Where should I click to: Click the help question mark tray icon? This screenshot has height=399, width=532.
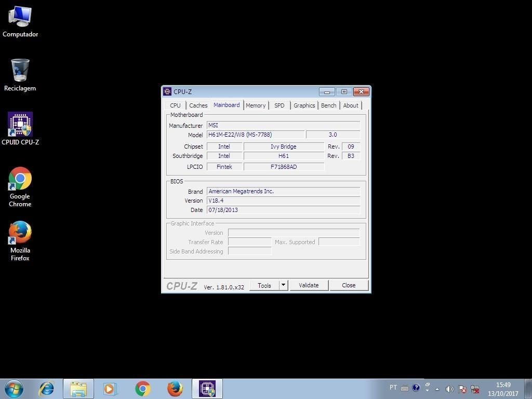coord(416,388)
